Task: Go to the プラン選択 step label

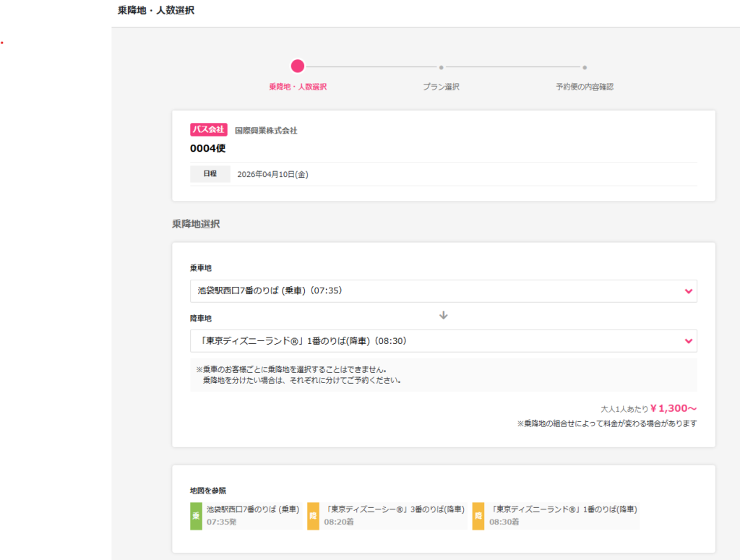Action: (441, 87)
